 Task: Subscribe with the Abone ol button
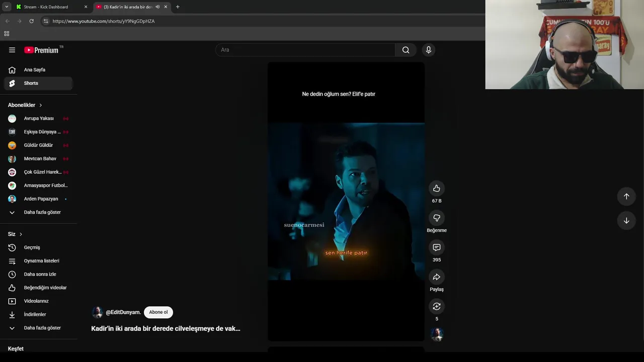click(x=158, y=312)
